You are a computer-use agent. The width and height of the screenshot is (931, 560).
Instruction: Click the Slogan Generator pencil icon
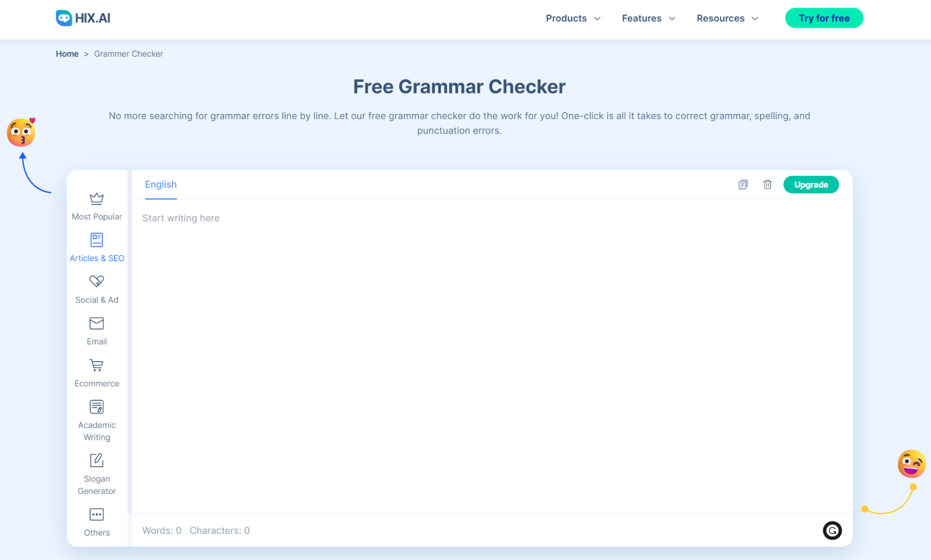click(96, 460)
